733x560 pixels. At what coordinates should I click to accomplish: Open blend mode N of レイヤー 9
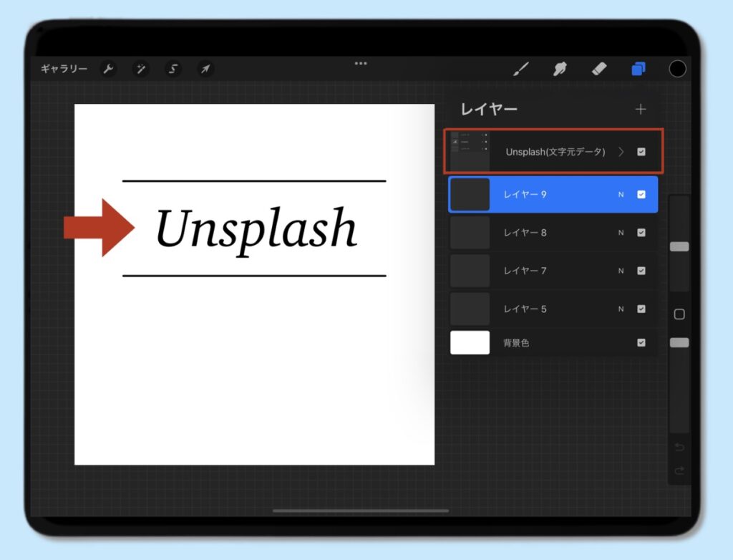[x=621, y=195]
